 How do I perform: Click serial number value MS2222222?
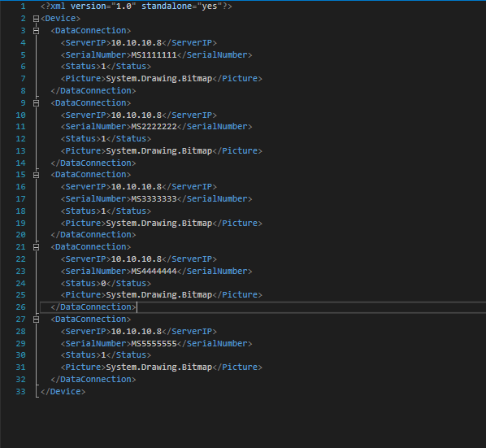click(x=154, y=127)
